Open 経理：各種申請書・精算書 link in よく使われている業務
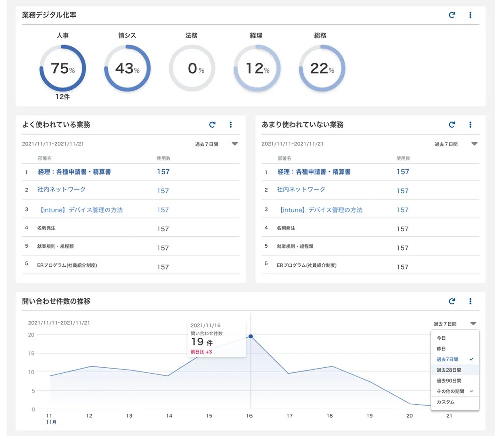Image resolution: width=501 pixels, height=448 pixels. click(x=74, y=172)
